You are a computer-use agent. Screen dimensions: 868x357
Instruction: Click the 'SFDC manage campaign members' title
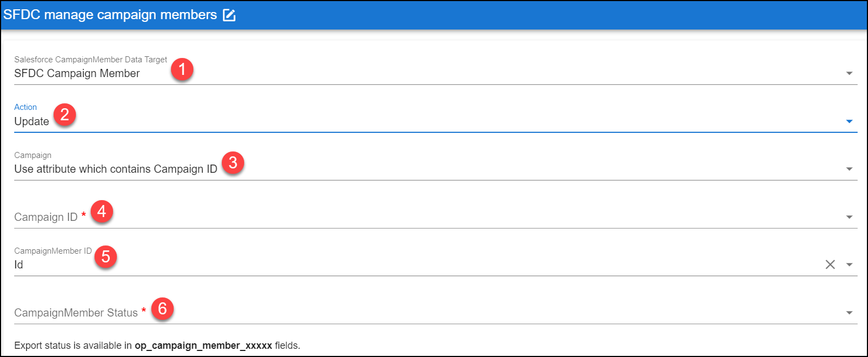tap(110, 15)
